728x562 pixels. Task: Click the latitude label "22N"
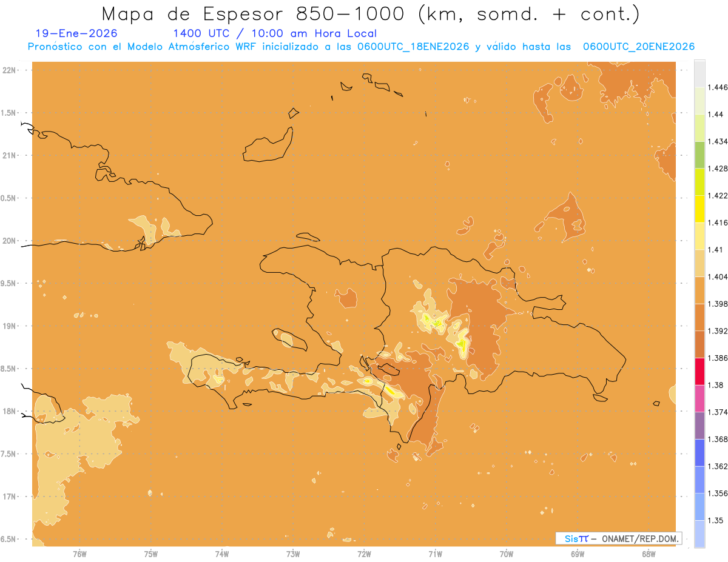10,70
